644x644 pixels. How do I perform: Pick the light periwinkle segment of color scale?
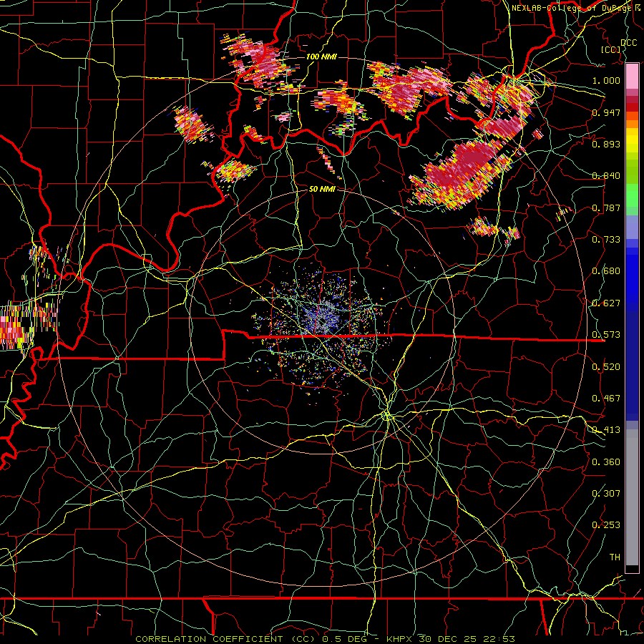pyautogui.click(x=632, y=227)
